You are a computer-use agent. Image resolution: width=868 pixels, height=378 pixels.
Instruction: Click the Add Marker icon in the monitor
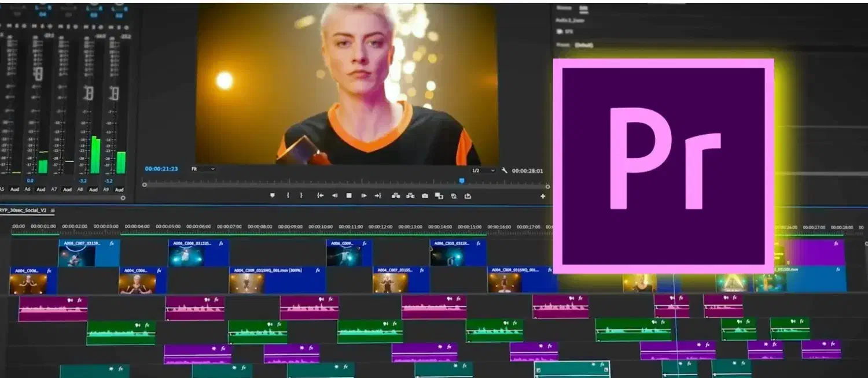tap(273, 196)
